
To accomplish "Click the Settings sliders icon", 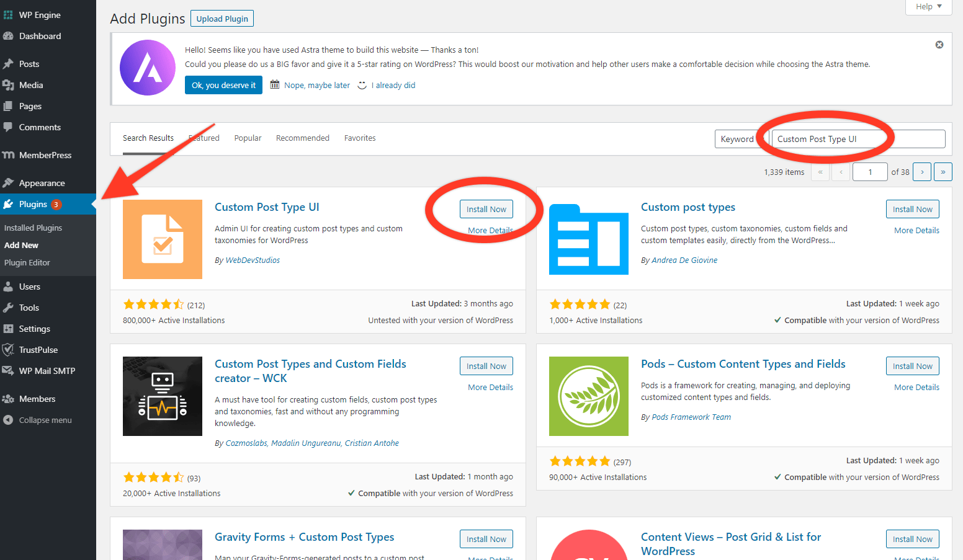I will tap(8, 329).
